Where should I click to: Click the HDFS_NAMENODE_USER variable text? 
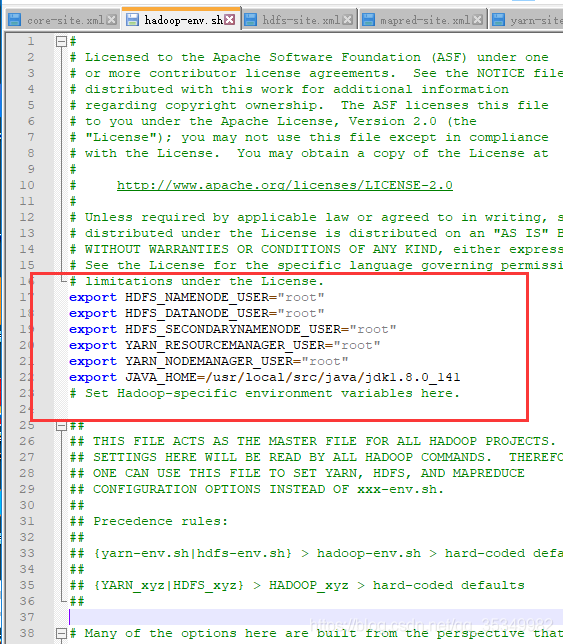(x=197, y=297)
